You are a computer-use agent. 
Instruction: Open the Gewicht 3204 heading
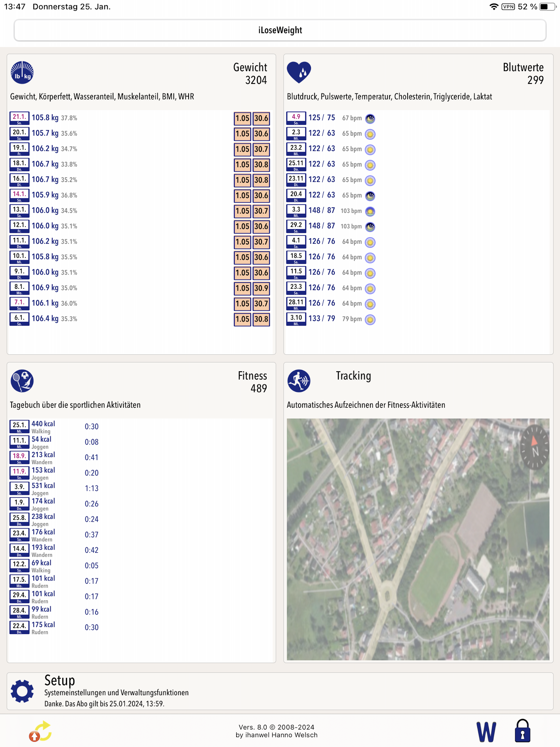coord(250,74)
